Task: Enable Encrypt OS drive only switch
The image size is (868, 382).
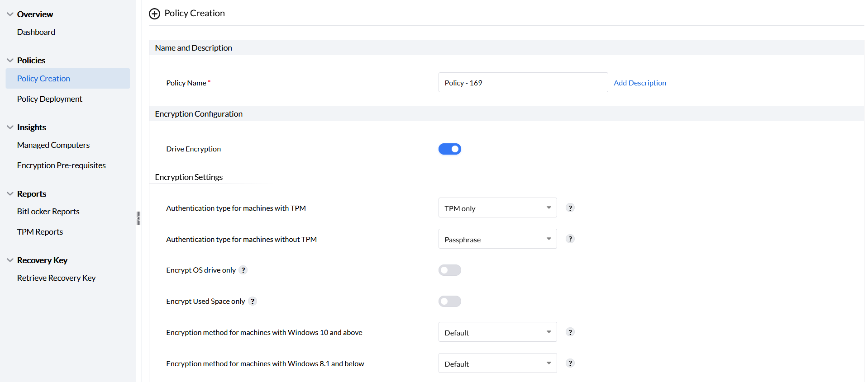Action: [449, 270]
